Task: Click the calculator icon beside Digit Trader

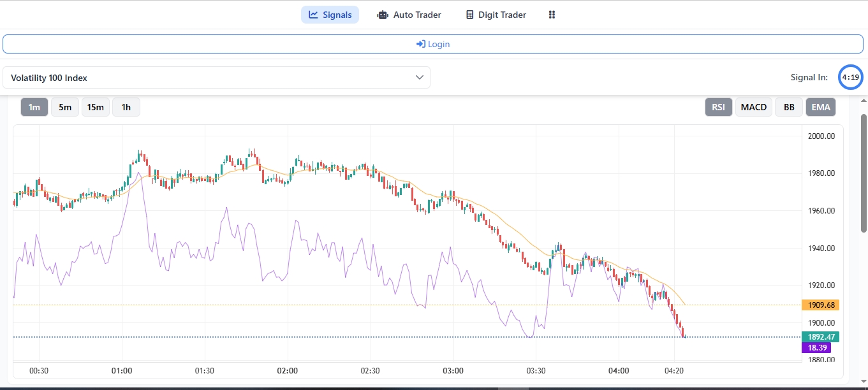Action: (x=470, y=15)
